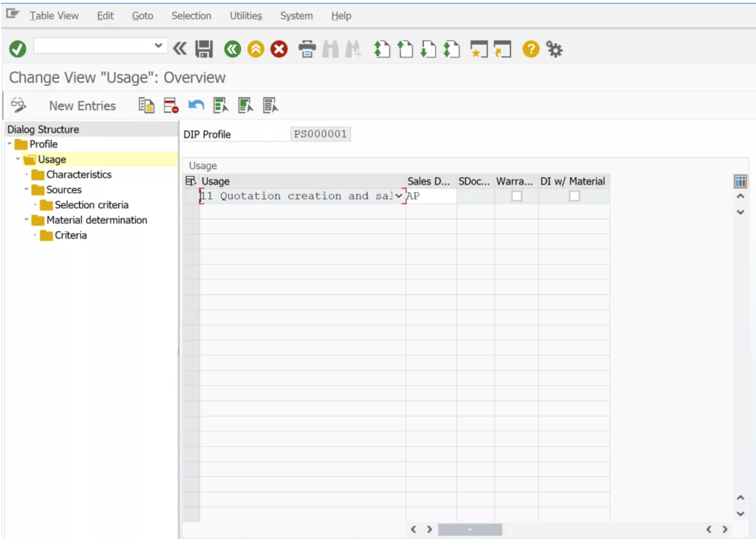Open the System menu
The image size is (756, 539).
[296, 15]
